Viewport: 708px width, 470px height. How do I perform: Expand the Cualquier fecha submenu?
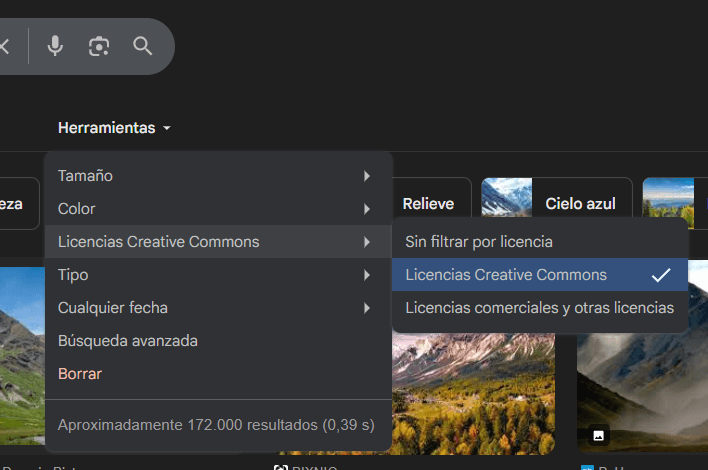pos(218,307)
